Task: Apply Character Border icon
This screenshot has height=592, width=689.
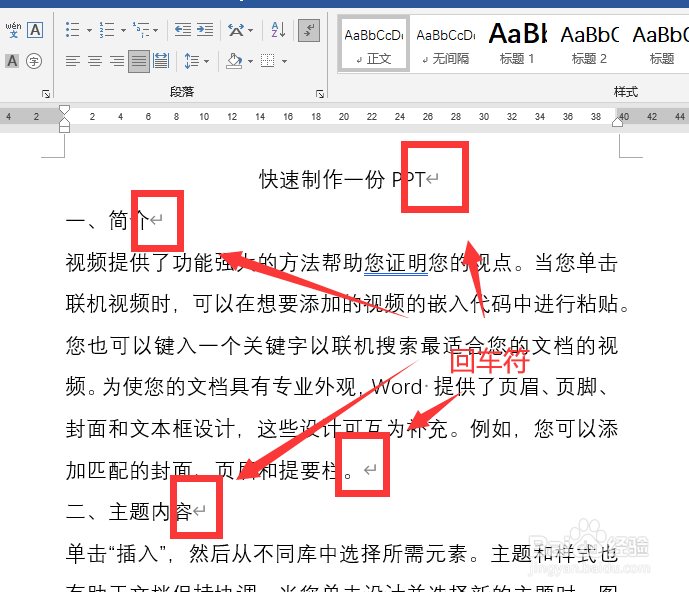Action: point(35,30)
